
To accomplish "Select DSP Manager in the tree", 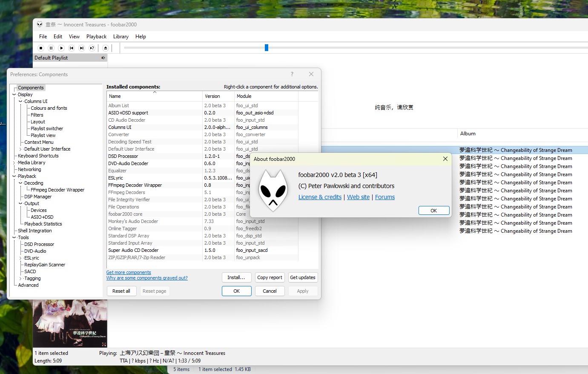I will pos(38,197).
